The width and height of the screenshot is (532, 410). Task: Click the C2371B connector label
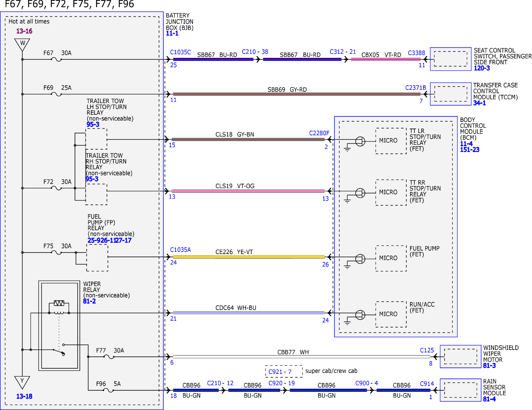click(415, 88)
